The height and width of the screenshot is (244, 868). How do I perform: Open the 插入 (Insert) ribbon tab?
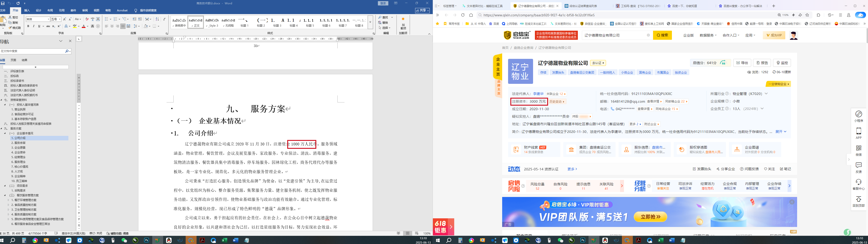coord(27,10)
